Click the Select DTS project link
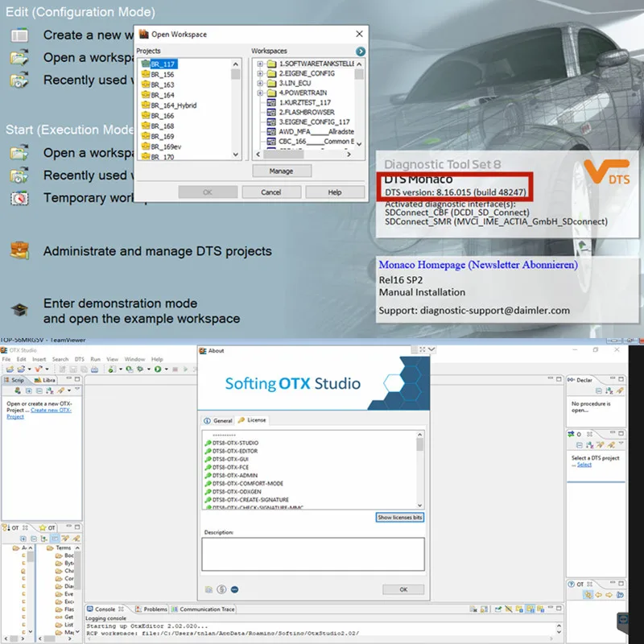 (584, 464)
